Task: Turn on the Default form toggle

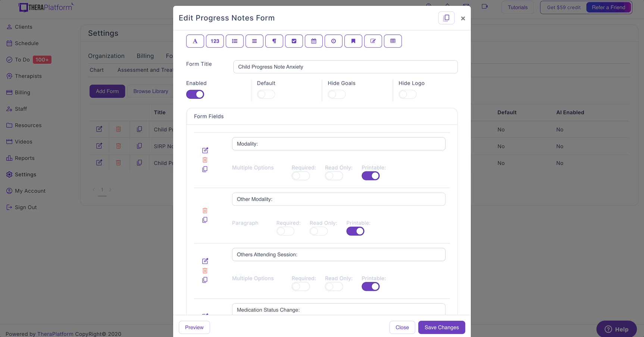Action: (x=266, y=94)
